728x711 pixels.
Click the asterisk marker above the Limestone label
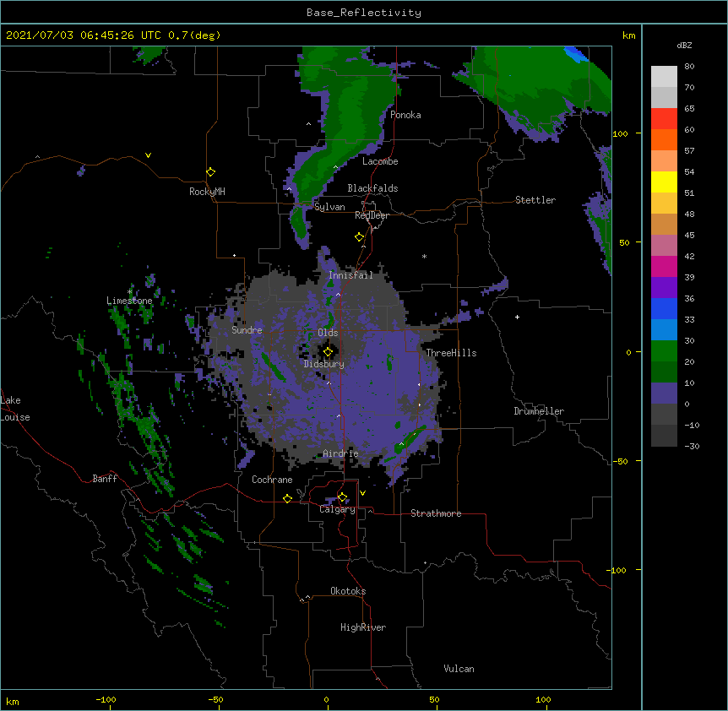coord(130,292)
